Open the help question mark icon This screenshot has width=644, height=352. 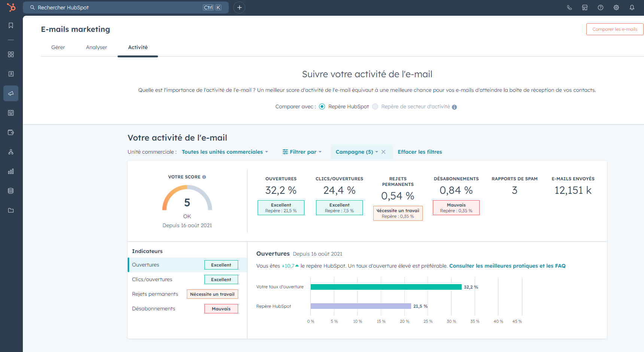[x=601, y=7]
